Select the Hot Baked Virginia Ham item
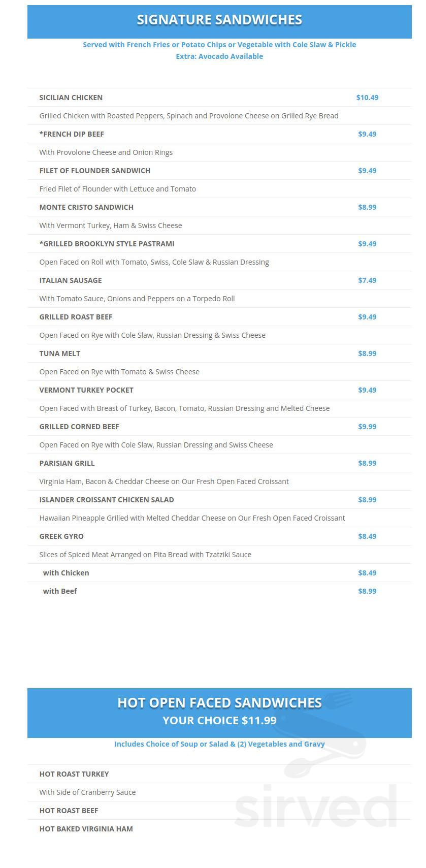 coord(86,829)
